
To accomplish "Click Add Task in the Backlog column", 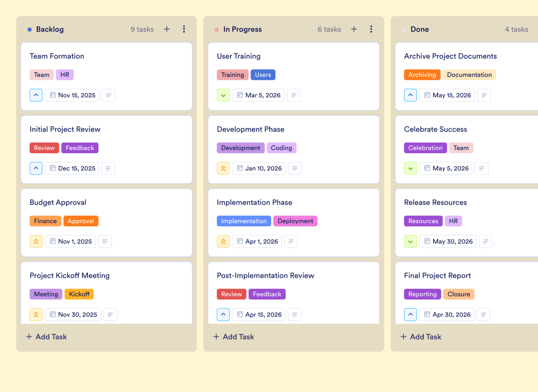I will pos(46,336).
